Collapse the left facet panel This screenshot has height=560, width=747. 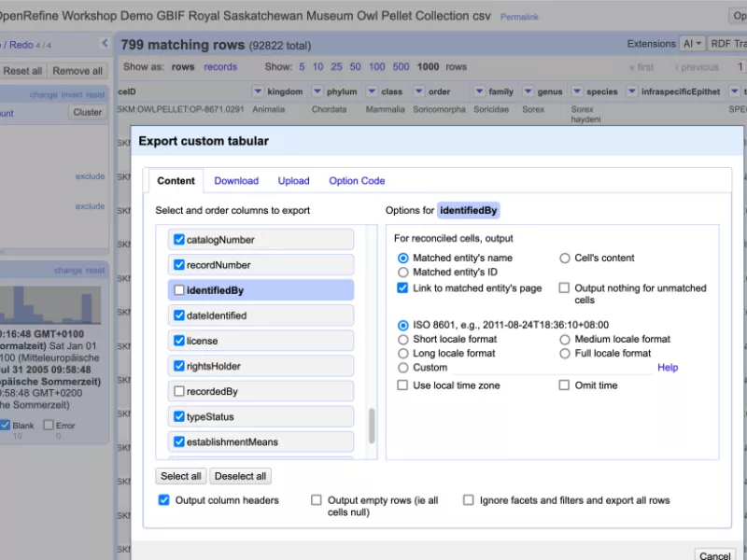[x=106, y=43]
